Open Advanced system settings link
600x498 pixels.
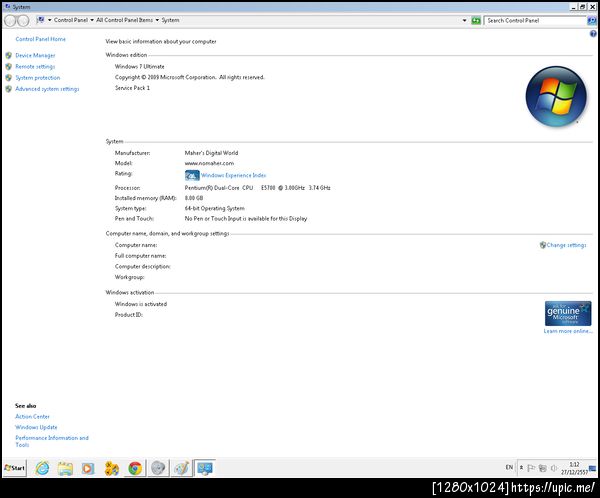click(47, 89)
